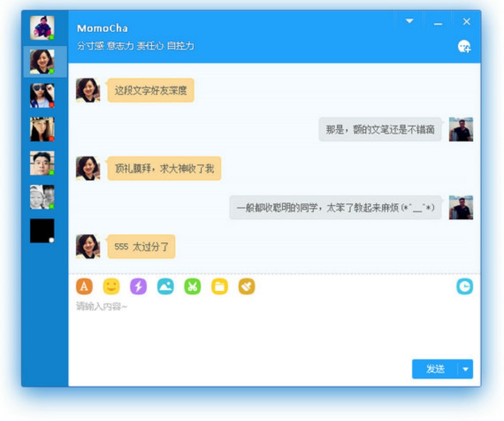Click own avatar beside 一般都收聪明的同学 message
The height and width of the screenshot is (421, 504).
(461, 207)
